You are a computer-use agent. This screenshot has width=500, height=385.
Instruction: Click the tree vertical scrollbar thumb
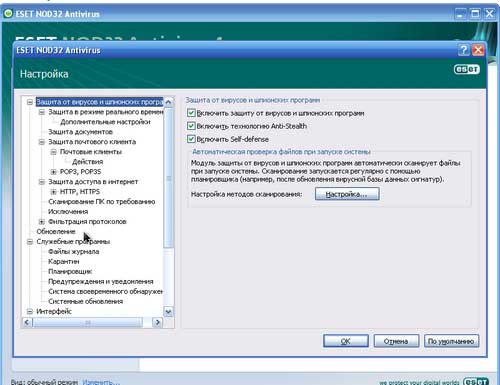pos(168,177)
